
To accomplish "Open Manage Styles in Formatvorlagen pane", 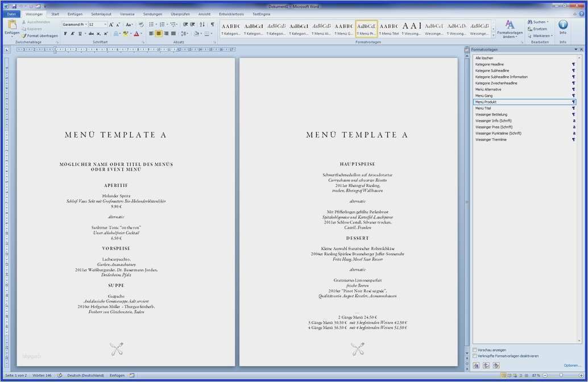I will pos(496,366).
